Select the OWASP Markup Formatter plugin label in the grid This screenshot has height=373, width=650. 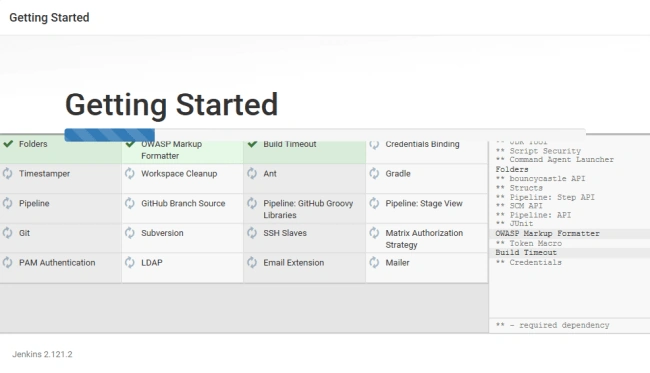pos(172,150)
